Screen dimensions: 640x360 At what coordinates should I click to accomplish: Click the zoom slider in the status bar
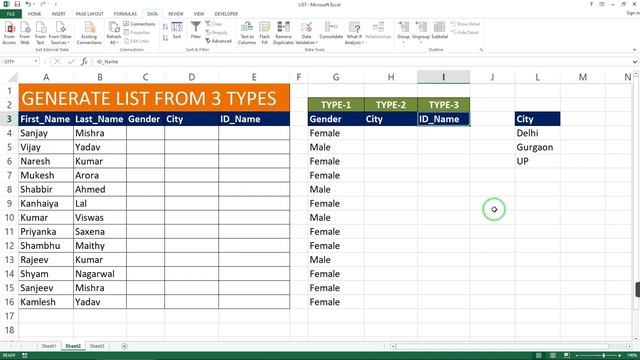pos(603,356)
